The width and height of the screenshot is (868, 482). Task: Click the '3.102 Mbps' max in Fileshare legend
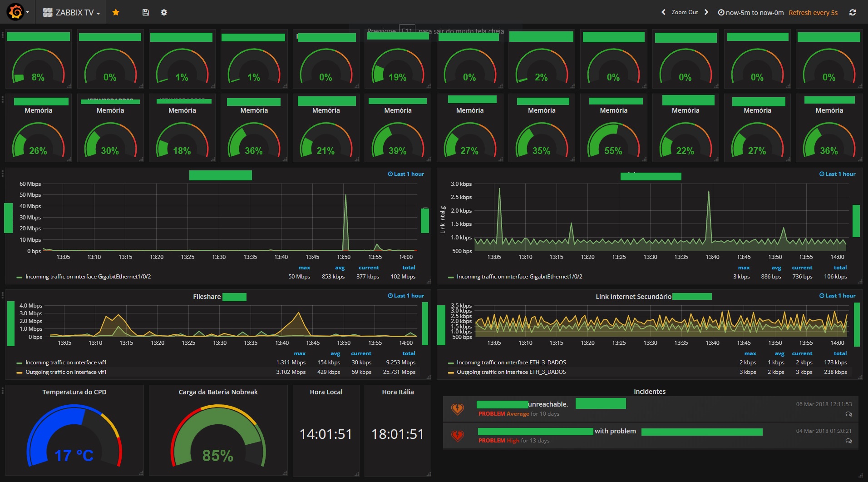tap(291, 372)
